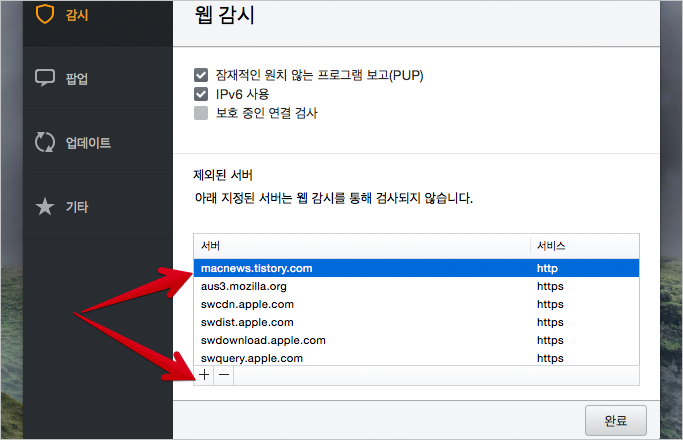Screen dimensions: 683x440
Task: Select the swdist.apple.com row
Action: click(x=416, y=322)
